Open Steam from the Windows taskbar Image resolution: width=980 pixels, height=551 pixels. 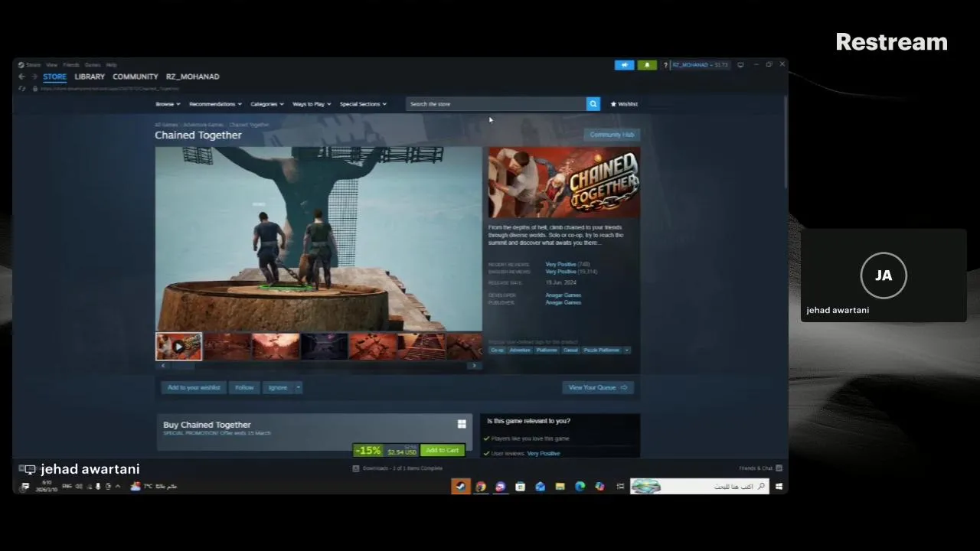460,487
